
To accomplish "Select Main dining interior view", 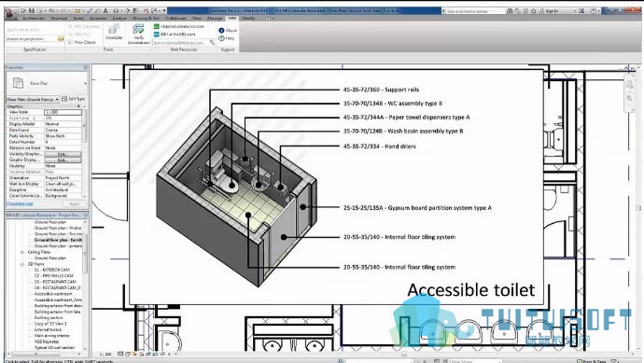I will pos(51,336).
